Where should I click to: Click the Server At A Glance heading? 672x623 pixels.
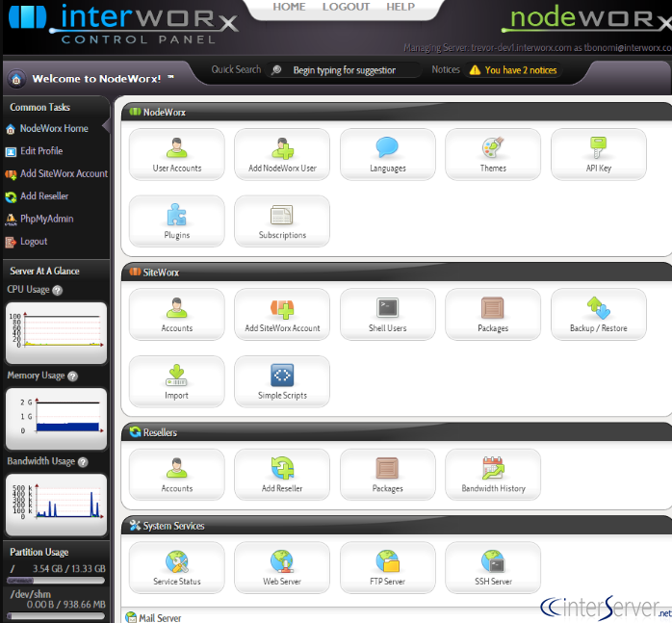[x=44, y=271]
